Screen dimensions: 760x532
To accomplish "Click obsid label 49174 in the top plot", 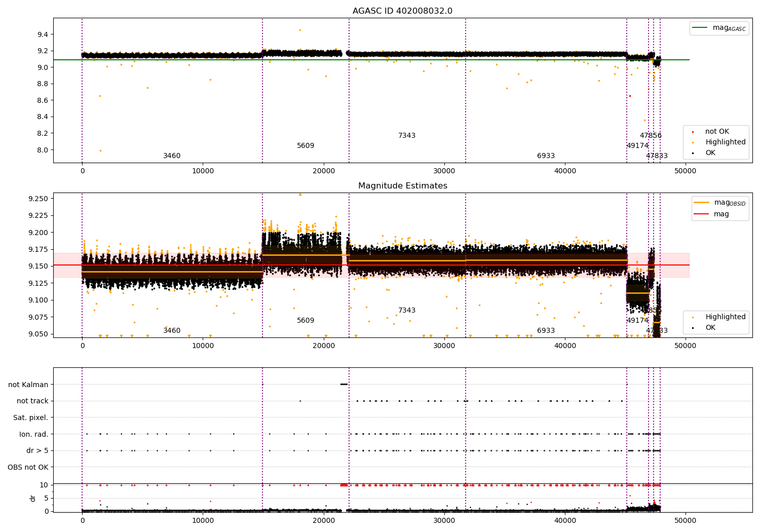I will click(637, 146).
